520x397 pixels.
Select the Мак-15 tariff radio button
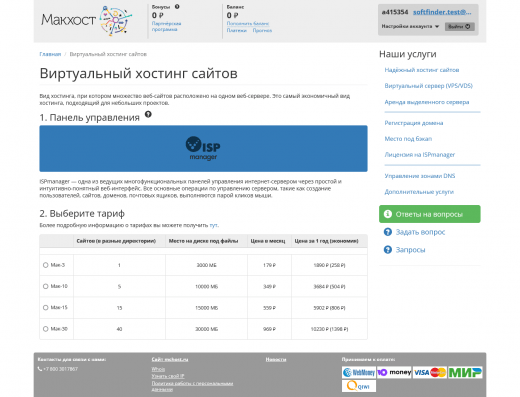[46, 308]
